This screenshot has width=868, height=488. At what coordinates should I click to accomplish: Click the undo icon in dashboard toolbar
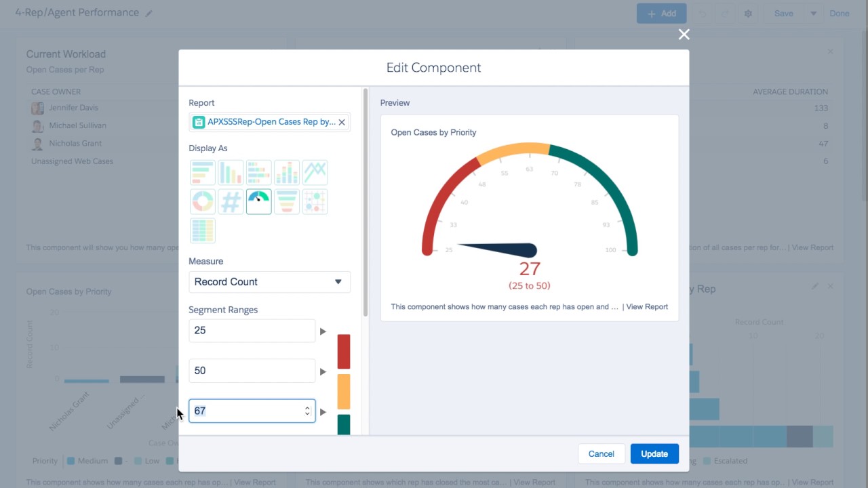[703, 14]
